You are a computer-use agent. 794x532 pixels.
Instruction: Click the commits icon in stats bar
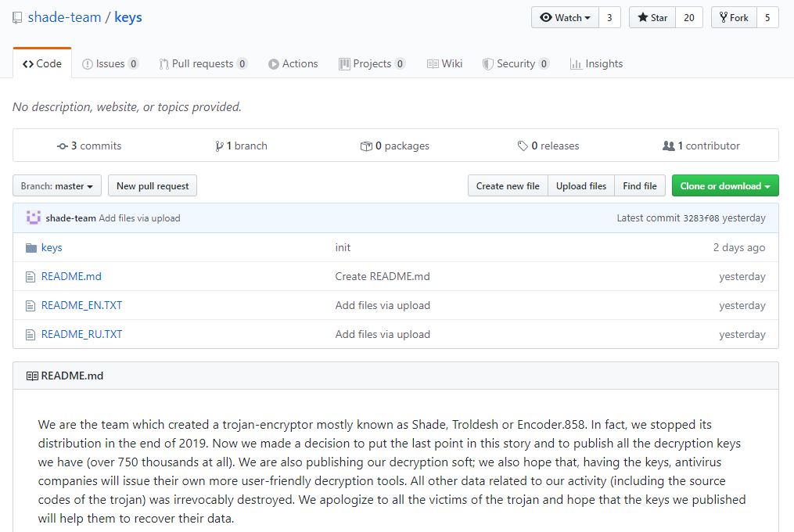tap(63, 146)
